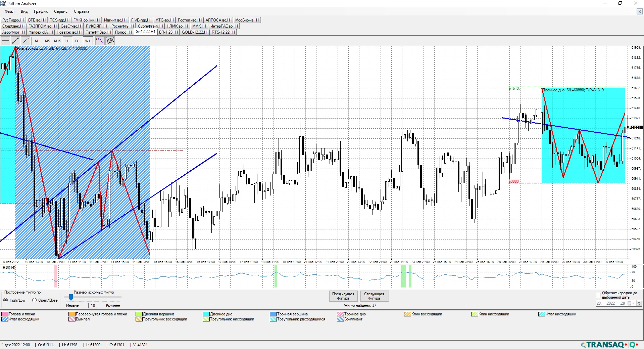Click the Флаг восходящий legend swatch

(5, 319)
